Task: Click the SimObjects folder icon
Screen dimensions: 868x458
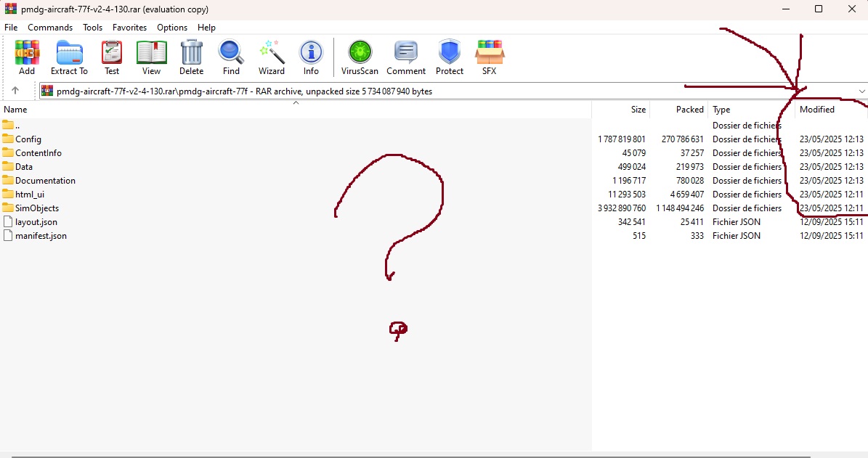Action: (x=8, y=208)
